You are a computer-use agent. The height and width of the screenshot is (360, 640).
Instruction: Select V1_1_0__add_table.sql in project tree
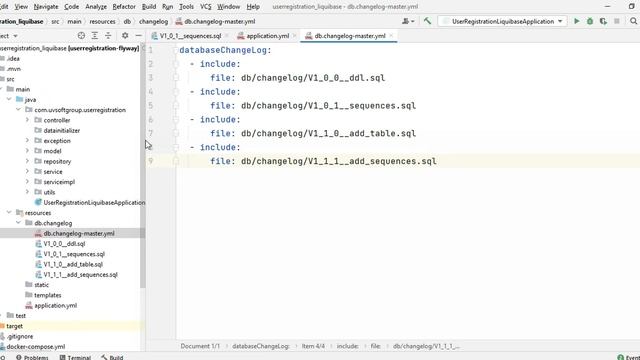pos(73,264)
